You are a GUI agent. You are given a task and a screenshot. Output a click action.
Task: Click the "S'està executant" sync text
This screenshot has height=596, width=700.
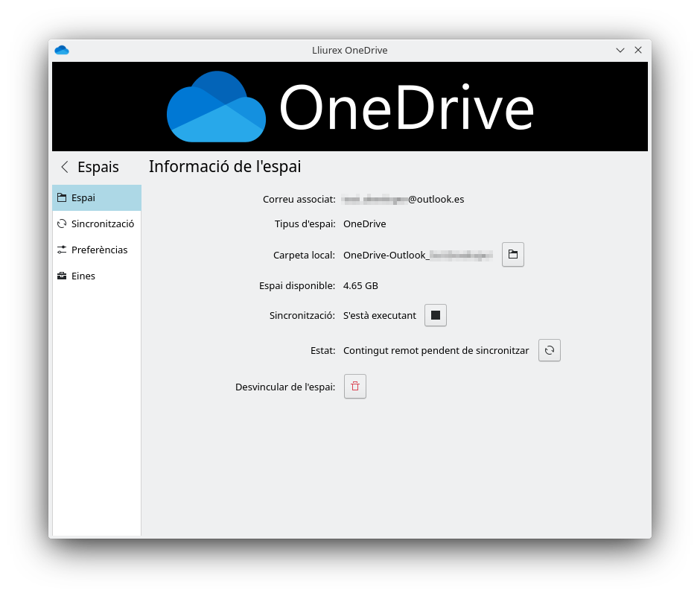click(x=380, y=315)
